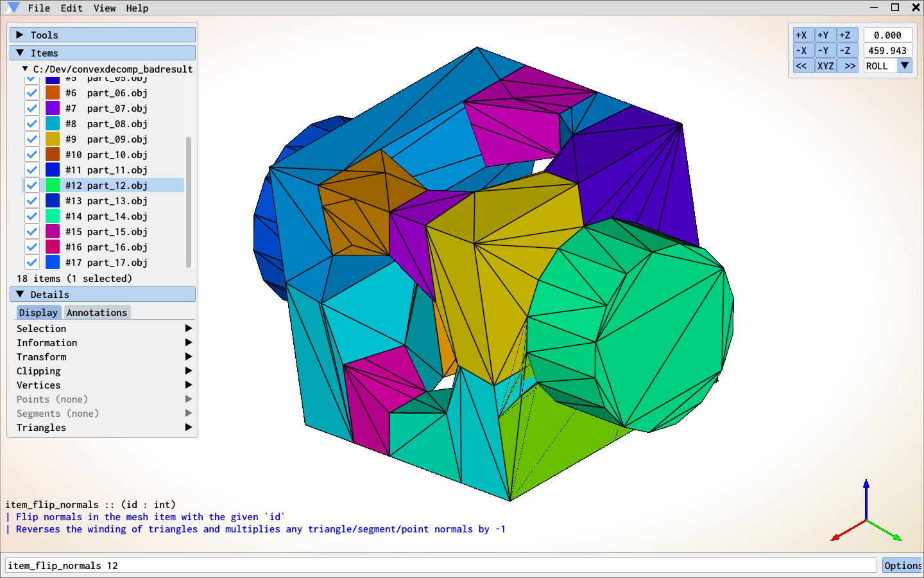
Task: Click the cyan color swatch of part_08
Action: pos(53,124)
